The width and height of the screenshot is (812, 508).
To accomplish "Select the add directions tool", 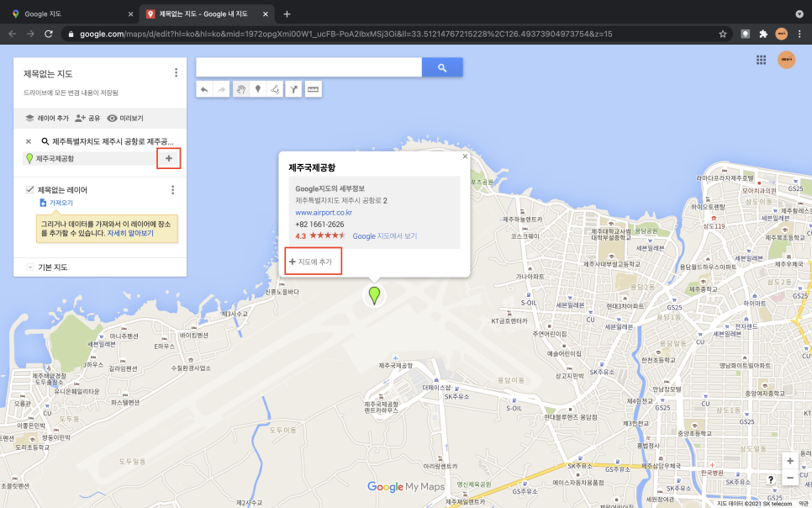I will pyautogui.click(x=293, y=89).
